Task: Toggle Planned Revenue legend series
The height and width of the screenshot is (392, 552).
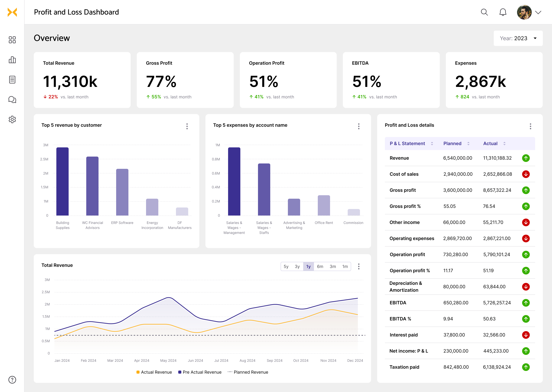Action: pyautogui.click(x=248, y=372)
